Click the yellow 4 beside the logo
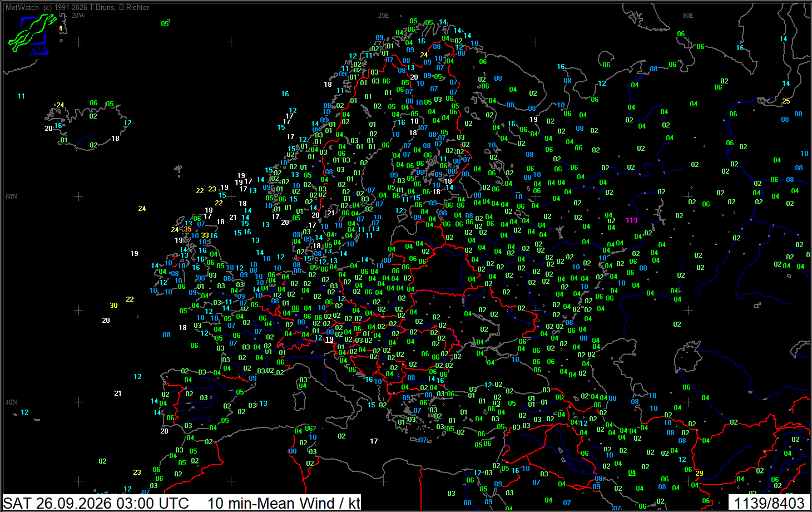 pyautogui.click(x=61, y=28)
